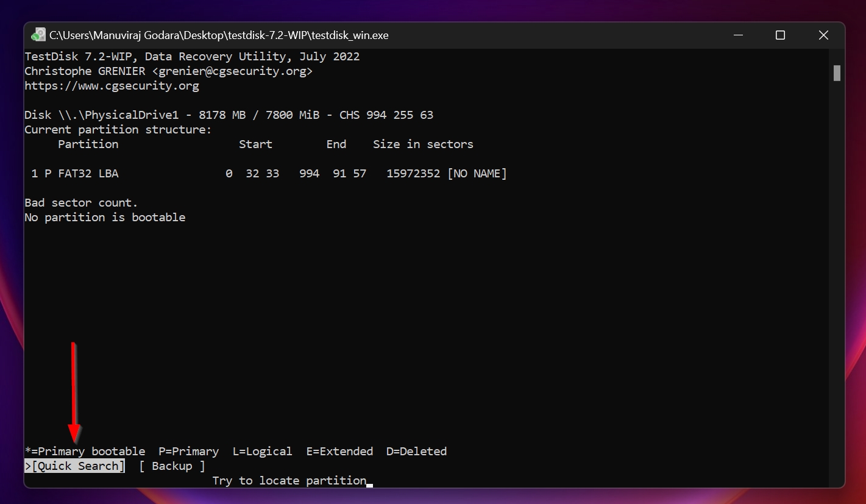This screenshot has width=866, height=504.
Task: Click the TestDisk 7.2-WIP version line
Action: 192,57
